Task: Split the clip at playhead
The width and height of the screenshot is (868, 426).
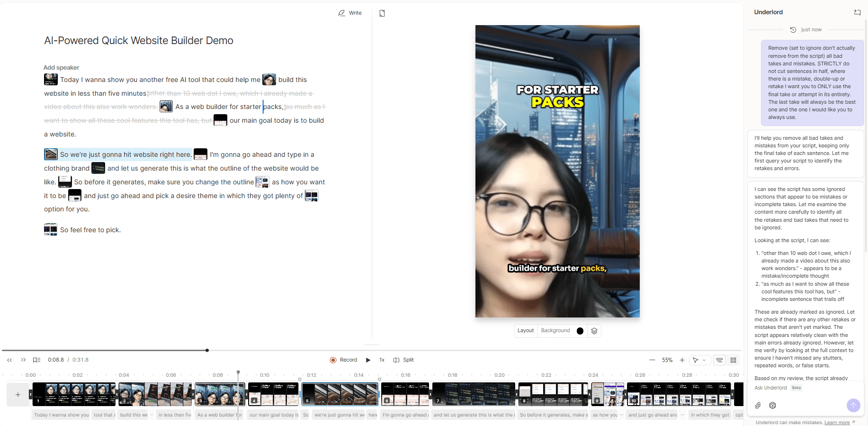Action: [x=403, y=360]
